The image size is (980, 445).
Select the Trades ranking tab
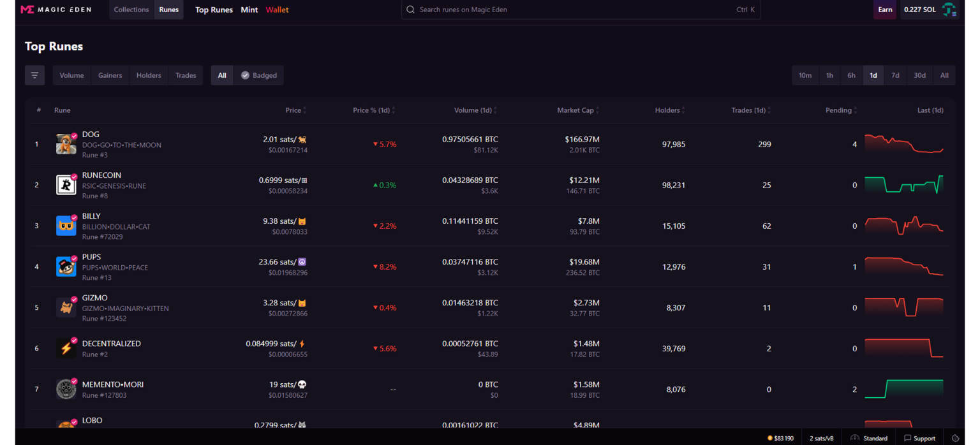pos(186,75)
